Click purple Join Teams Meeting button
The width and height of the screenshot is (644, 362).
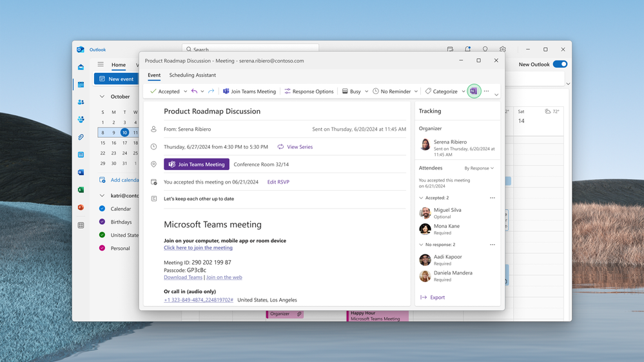point(197,164)
